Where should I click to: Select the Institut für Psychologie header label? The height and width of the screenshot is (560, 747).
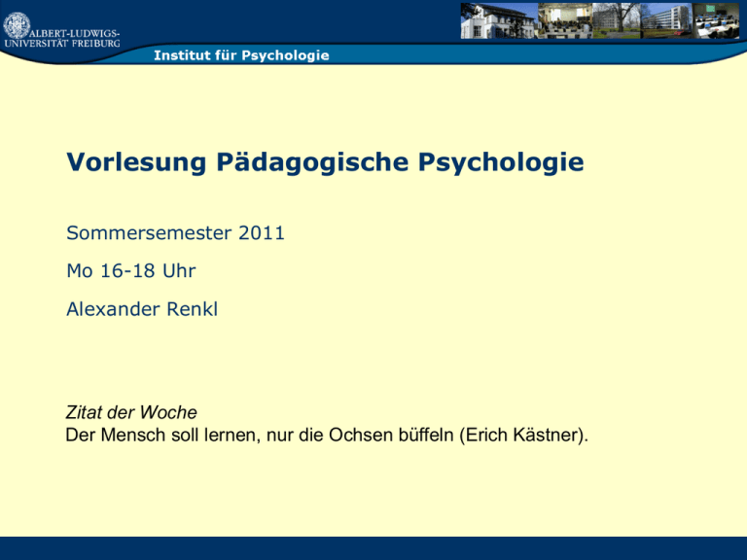point(241,55)
